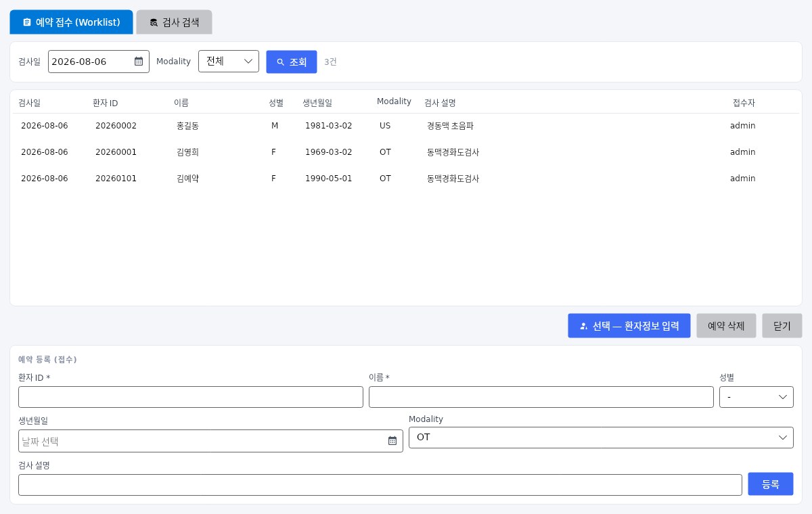The image size is (812, 514).
Task: Click the 환자 ID column header
Action: tap(106, 103)
